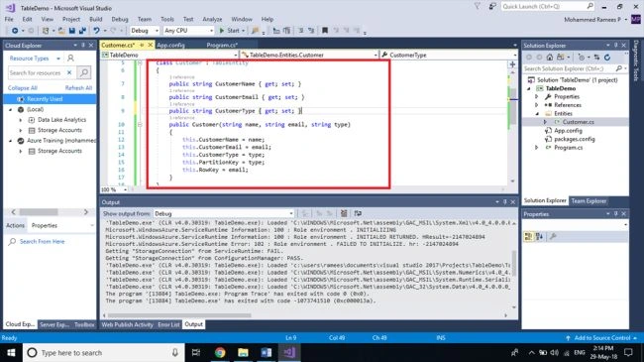This screenshot has width=644, height=362.
Task: Click the New Project toolbar icon
Action: coord(46,31)
